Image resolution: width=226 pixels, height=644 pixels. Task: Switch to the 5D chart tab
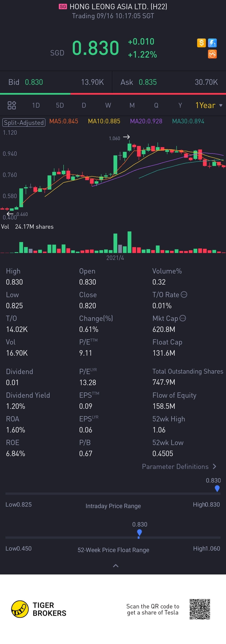[60, 105]
